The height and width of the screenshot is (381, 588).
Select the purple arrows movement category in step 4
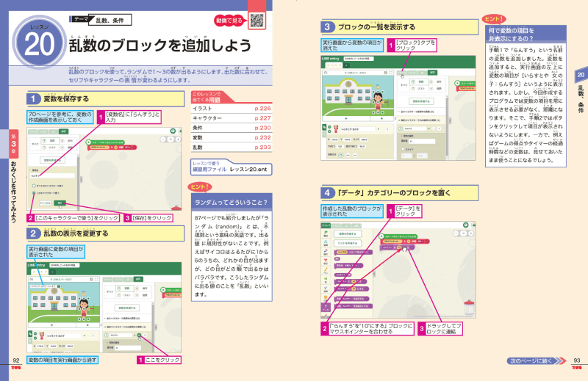(326, 252)
